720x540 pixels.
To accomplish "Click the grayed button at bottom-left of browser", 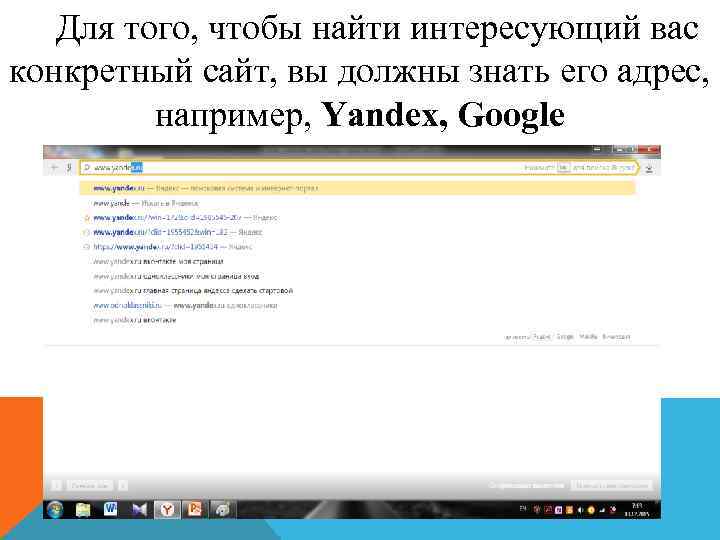I will 90,485.
